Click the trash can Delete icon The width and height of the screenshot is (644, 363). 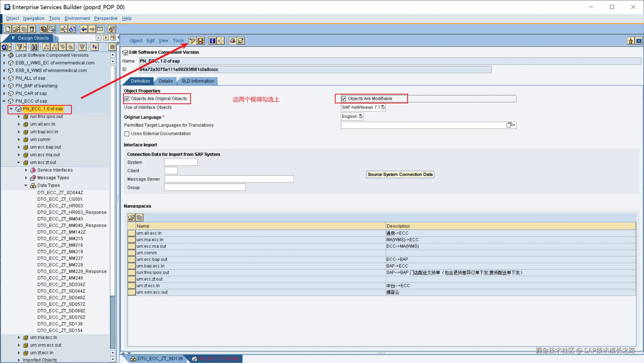(32, 29)
